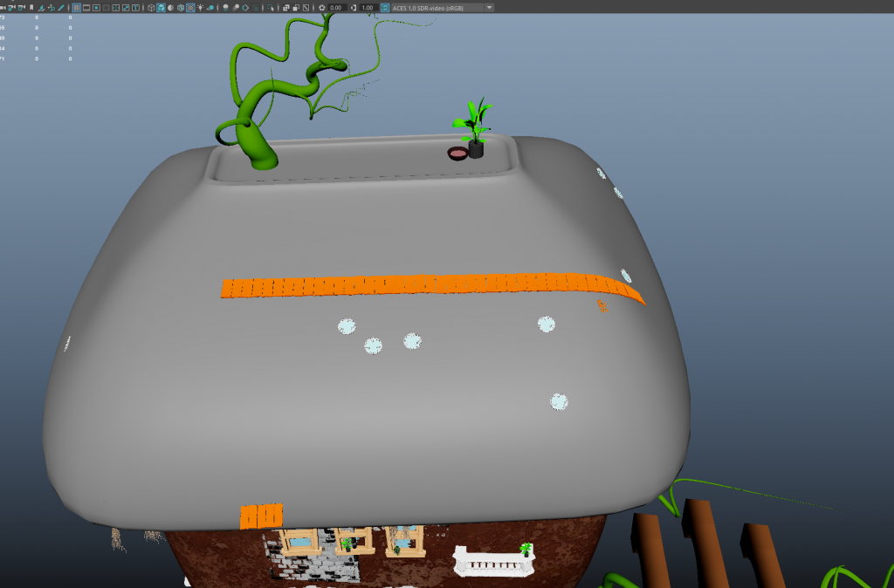The height and width of the screenshot is (588, 894).
Task: Click the Use All Lights bulb icon
Action: point(201,7)
